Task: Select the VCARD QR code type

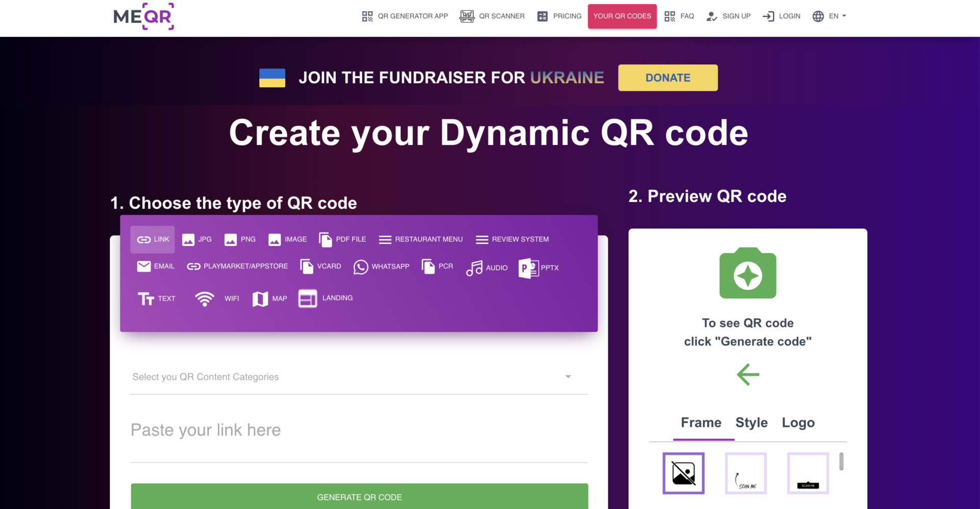Action: 320,266
